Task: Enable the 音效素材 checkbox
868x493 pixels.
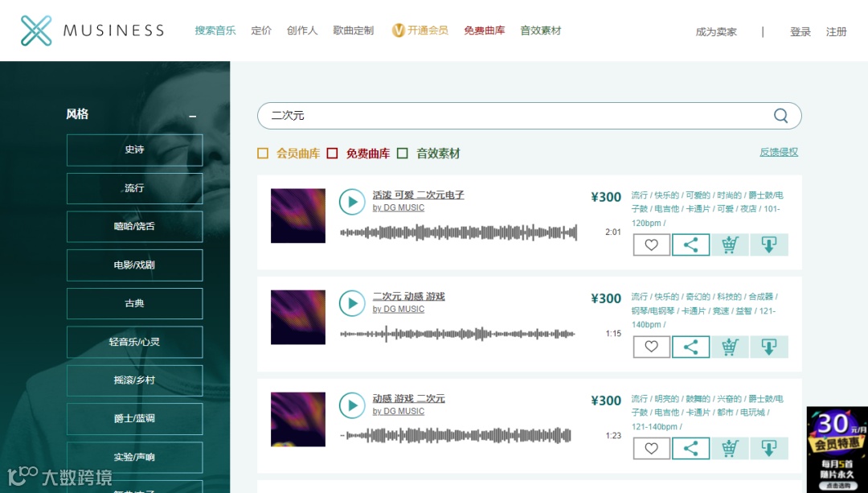Action: pyautogui.click(x=403, y=154)
